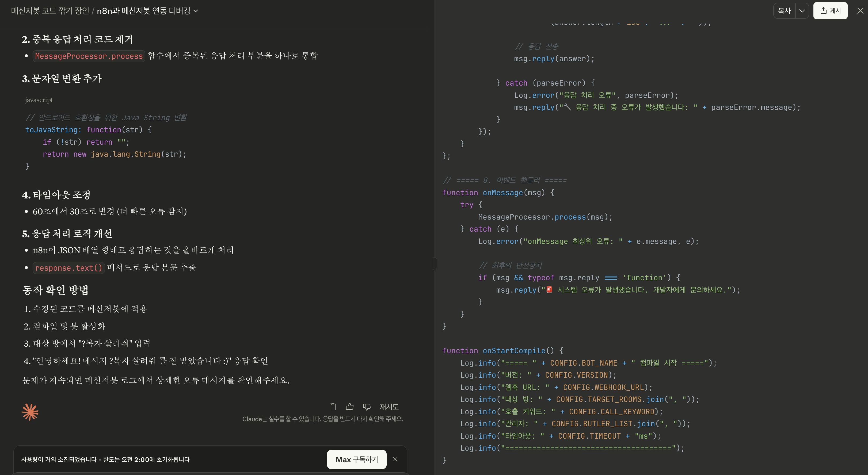
Task: Click the share icon inside 게시 button
Action: [823, 10]
